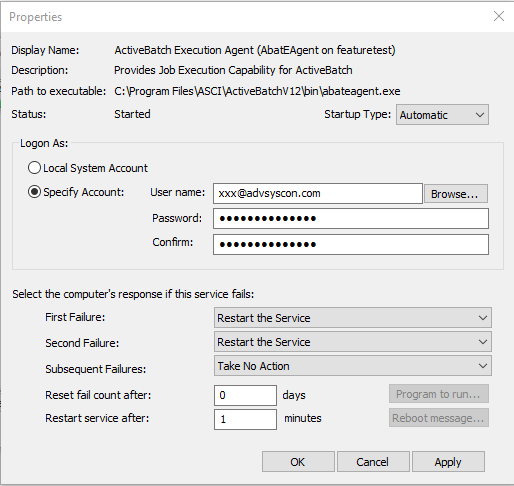This screenshot has width=514, height=486.
Task: Click the Restart service after minutes field
Action: click(x=245, y=419)
